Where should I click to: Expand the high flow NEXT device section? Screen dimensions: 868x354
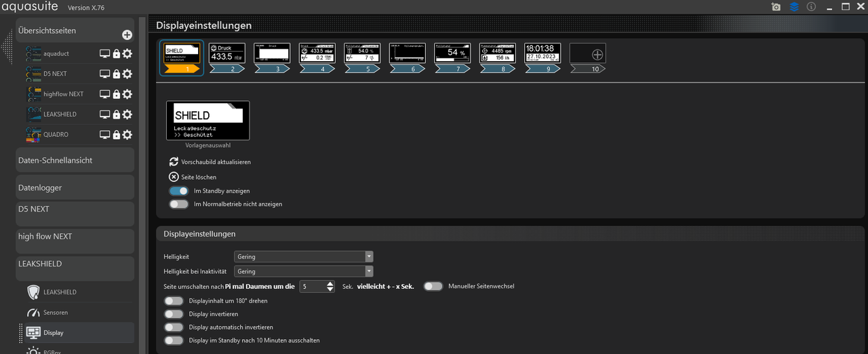75,241
